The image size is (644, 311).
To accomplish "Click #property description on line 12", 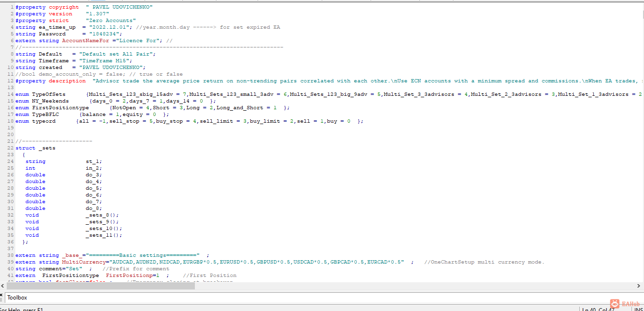I will [x=51, y=81].
